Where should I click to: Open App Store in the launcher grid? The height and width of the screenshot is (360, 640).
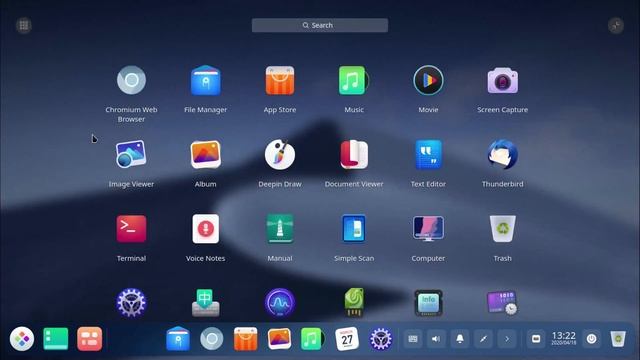tap(280, 80)
